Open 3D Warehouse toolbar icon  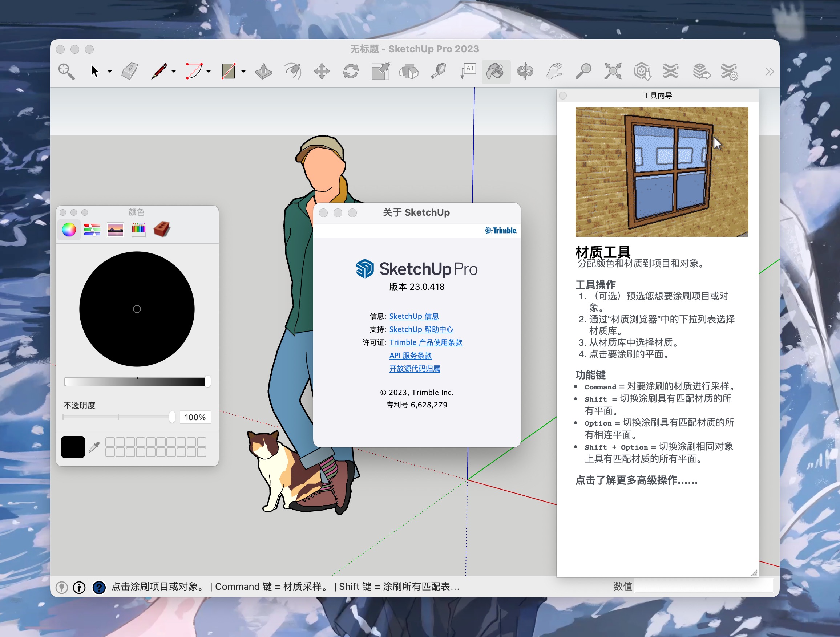[642, 72]
